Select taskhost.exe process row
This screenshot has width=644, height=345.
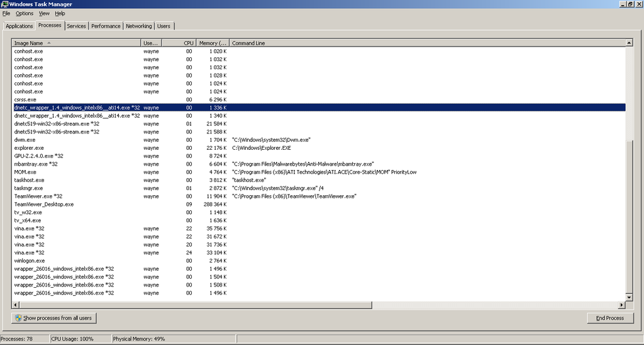point(319,180)
